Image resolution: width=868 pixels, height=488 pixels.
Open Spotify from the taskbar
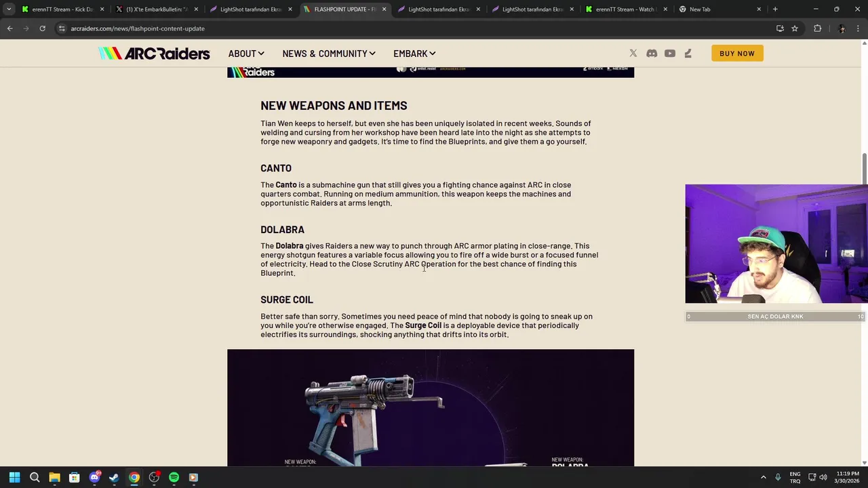[174, 477]
